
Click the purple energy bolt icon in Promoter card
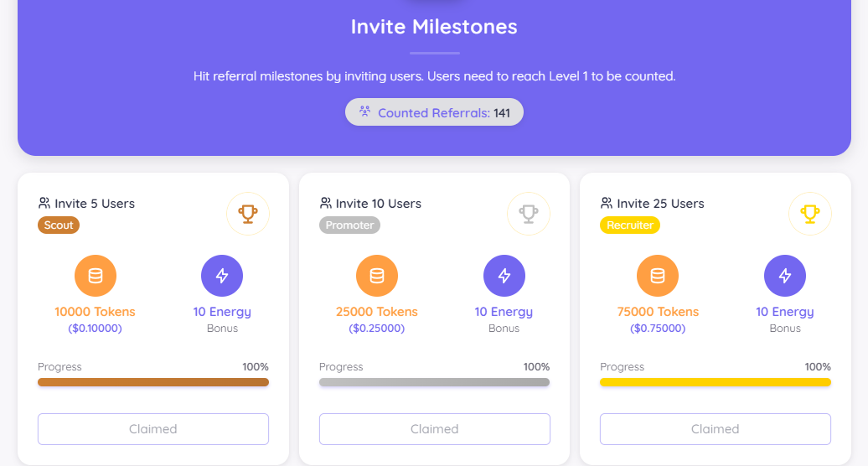(504, 276)
